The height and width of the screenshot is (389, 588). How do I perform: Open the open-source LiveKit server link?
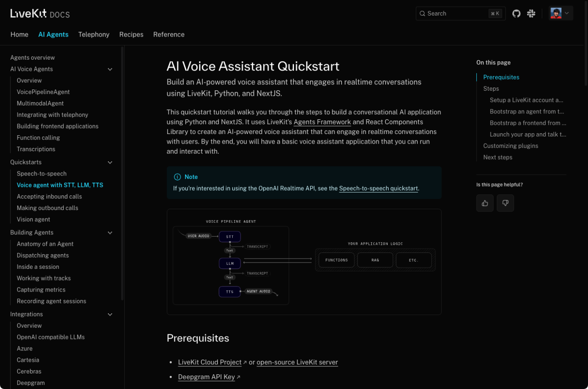click(x=297, y=362)
